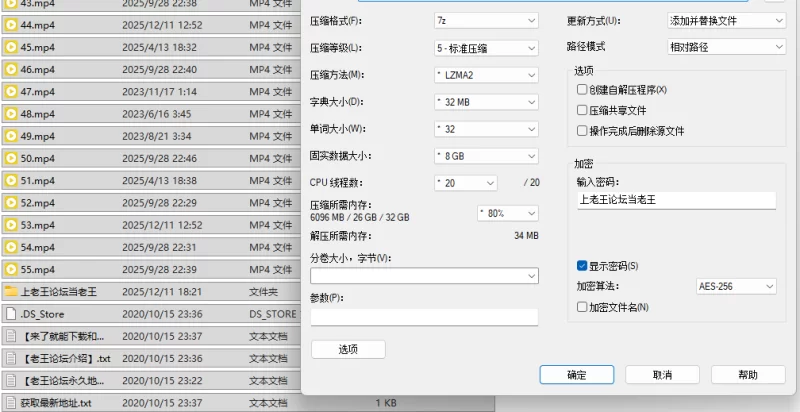Uncheck the 显示密码 checkbox
The width and height of the screenshot is (800, 412).
point(582,266)
